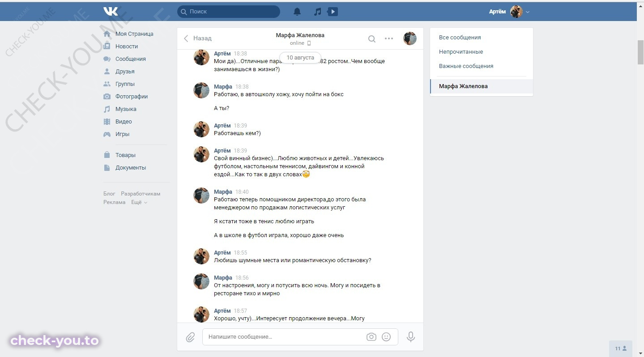Click Артём's profile photo in top bar
Image resolution: width=644 pixels, height=357 pixels.
(x=516, y=12)
